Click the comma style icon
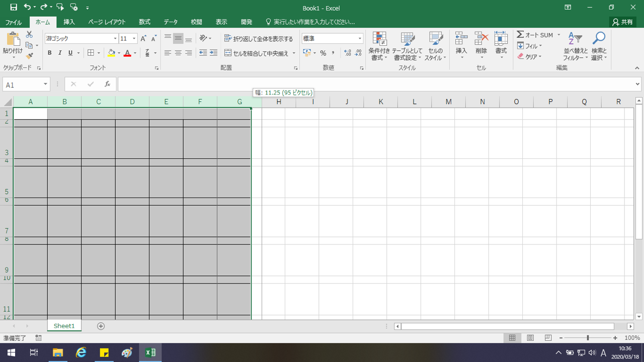The image size is (644, 362). pyautogui.click(x=333, y=53)
